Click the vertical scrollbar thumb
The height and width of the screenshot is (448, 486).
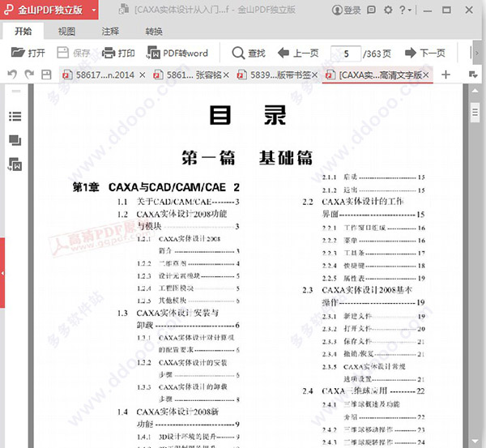point(475,113)
